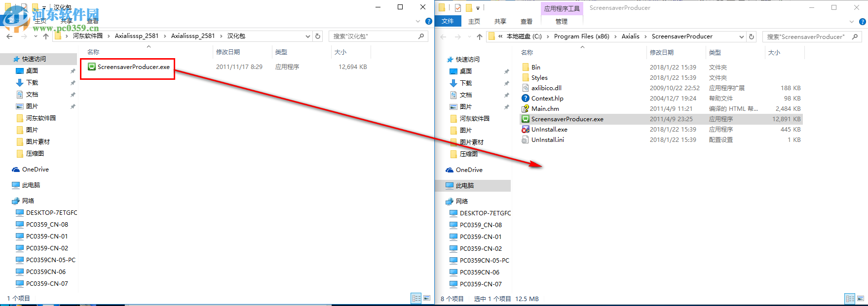Open address history dropdown in left window
This screenshot has height=306, width=868.
tap(307, 36)
